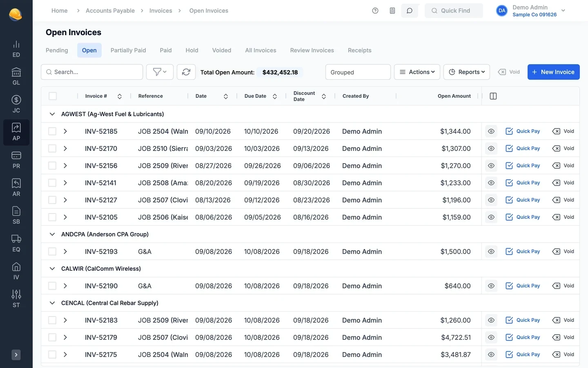Expand the sidebar with arrow button

pos(16,355)
